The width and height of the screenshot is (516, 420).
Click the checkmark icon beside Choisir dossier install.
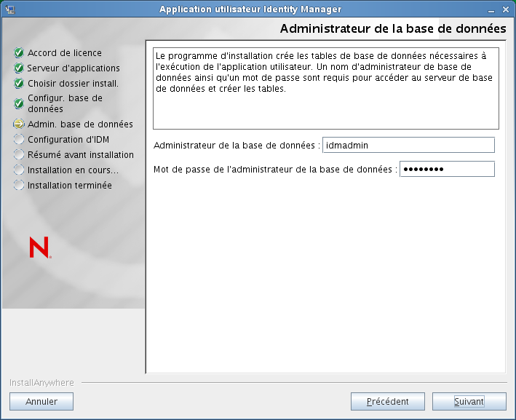(x=19, y=83)
